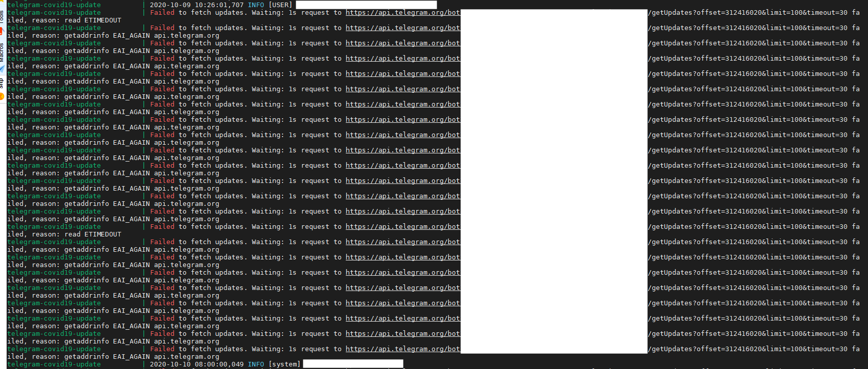Open the Macros sidebar tab
The image size is (868, 369).
point(2,57)
